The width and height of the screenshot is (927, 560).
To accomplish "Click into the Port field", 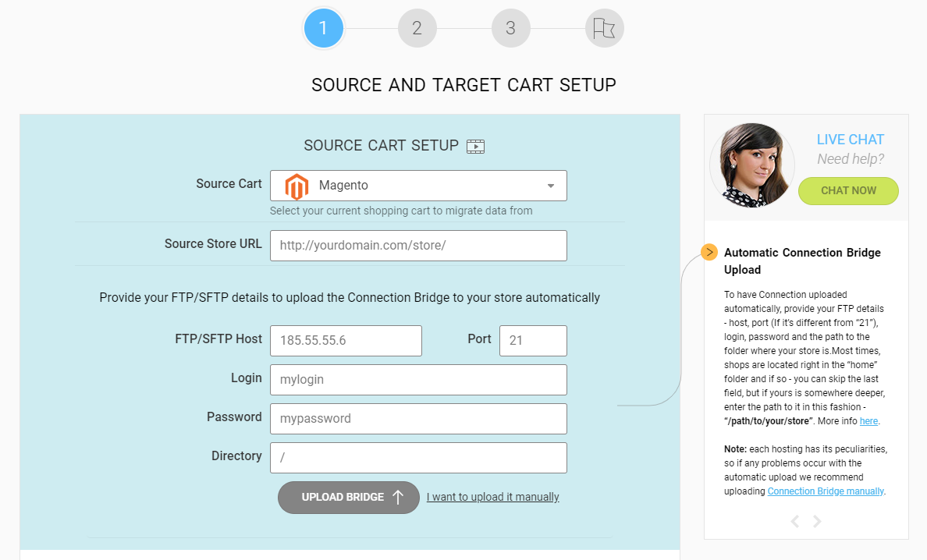I will pos(533,341).
